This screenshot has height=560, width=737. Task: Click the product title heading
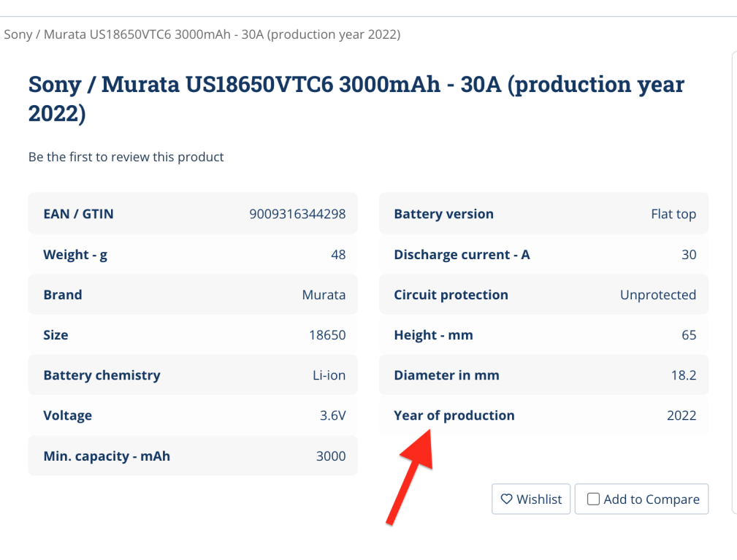pos(356,99)
